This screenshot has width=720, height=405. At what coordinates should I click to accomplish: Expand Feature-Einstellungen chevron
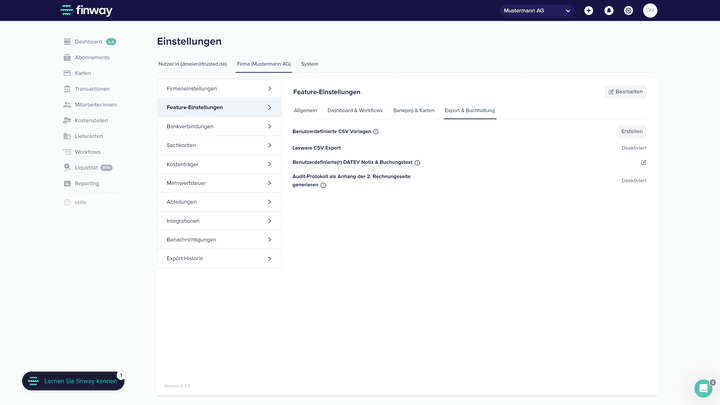point(270,107)
